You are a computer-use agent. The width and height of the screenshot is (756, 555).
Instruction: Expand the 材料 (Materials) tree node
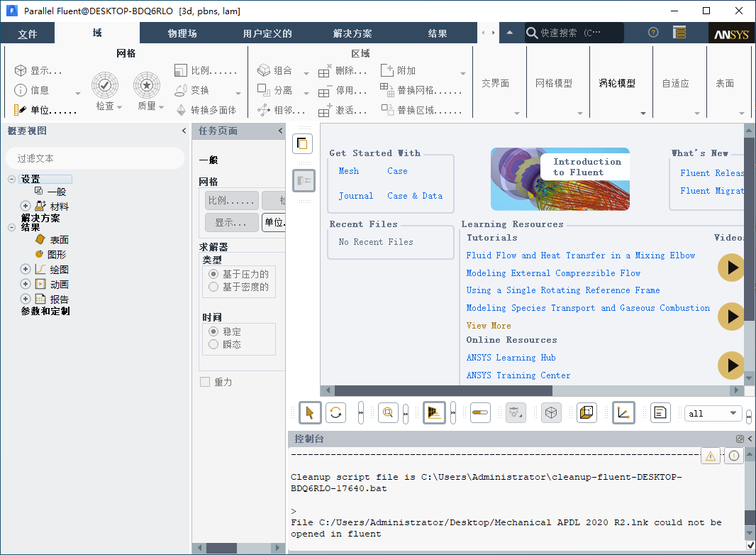tap(25, 206)
